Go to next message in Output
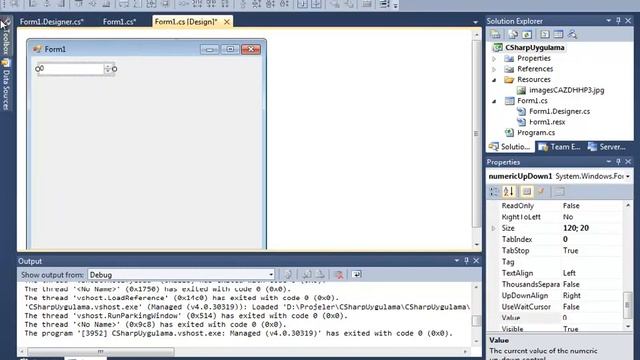The width and height of the screenshot is (640, 360). point(320,274)
